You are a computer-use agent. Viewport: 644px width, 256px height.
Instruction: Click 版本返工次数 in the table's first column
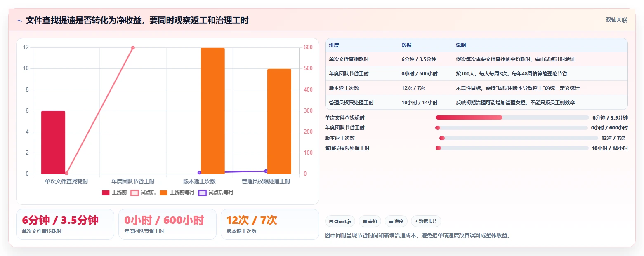click(344, 88)
